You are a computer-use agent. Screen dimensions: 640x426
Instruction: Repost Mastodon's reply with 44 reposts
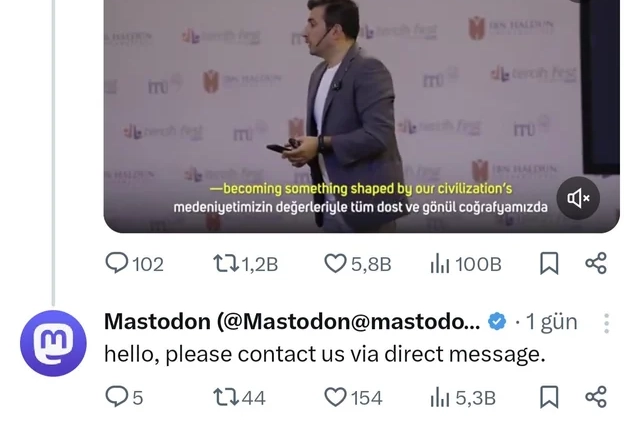click(x=239, y=397)
